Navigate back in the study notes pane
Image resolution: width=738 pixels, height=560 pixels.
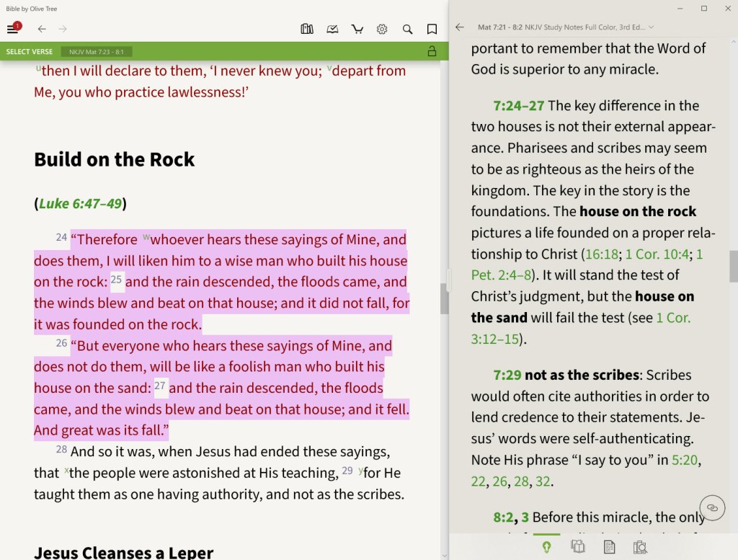click(x=460, y=26)
